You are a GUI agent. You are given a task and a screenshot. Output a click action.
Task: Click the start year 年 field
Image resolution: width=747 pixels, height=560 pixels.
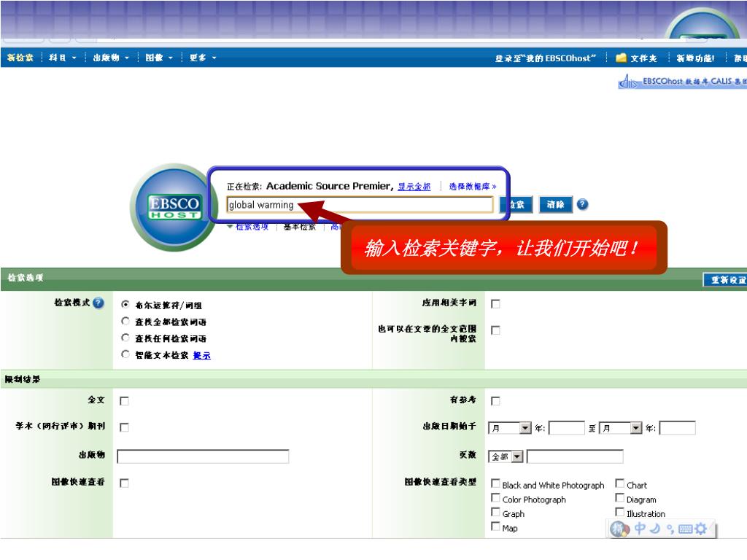pyautogui.click(x=566, y=428)
